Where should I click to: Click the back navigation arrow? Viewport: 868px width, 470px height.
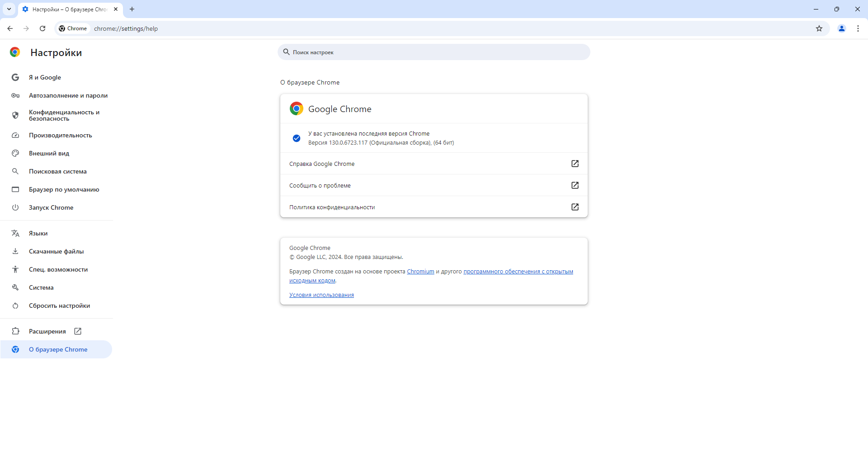click(10, 28)
